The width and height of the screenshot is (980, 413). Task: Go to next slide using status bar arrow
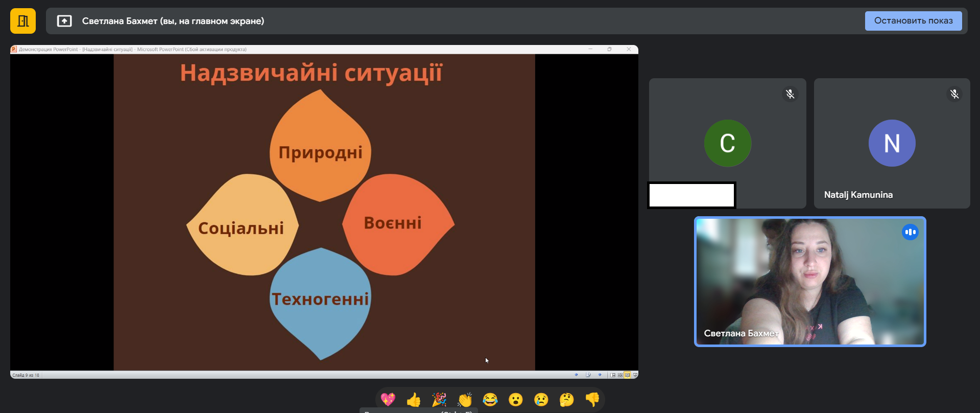tap(600, 375)
